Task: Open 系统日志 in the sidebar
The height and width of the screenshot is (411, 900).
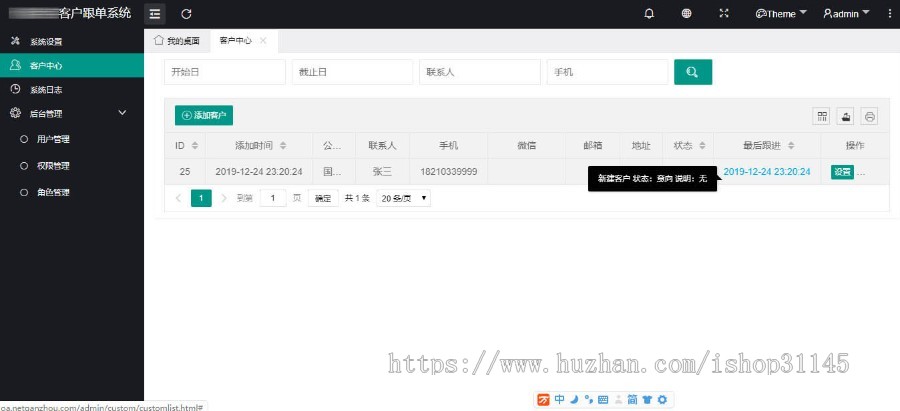Action: coord(72,90)
